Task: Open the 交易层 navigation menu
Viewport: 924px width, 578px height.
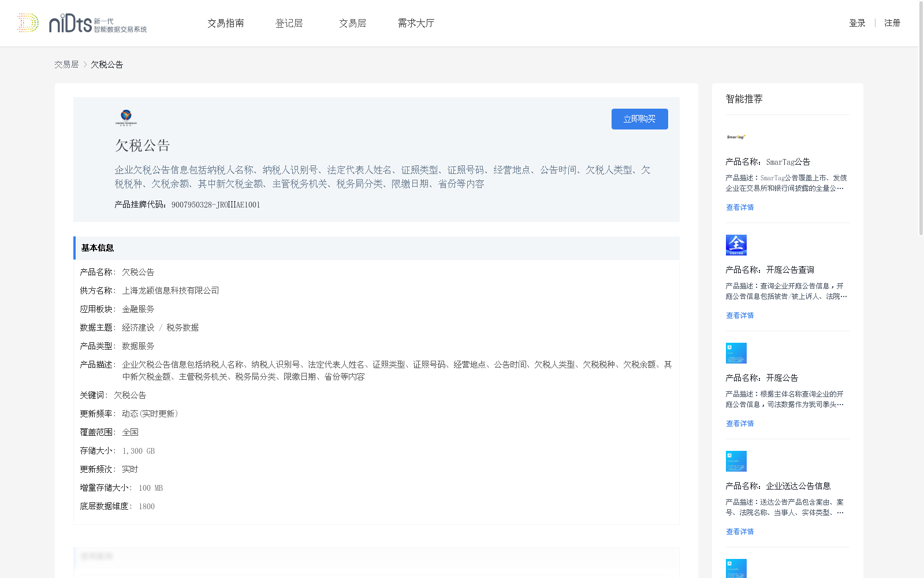Action: click(353, 23)
